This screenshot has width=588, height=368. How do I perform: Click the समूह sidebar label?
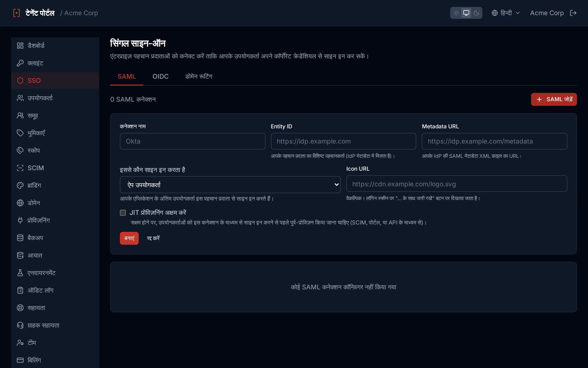(33, 116)
